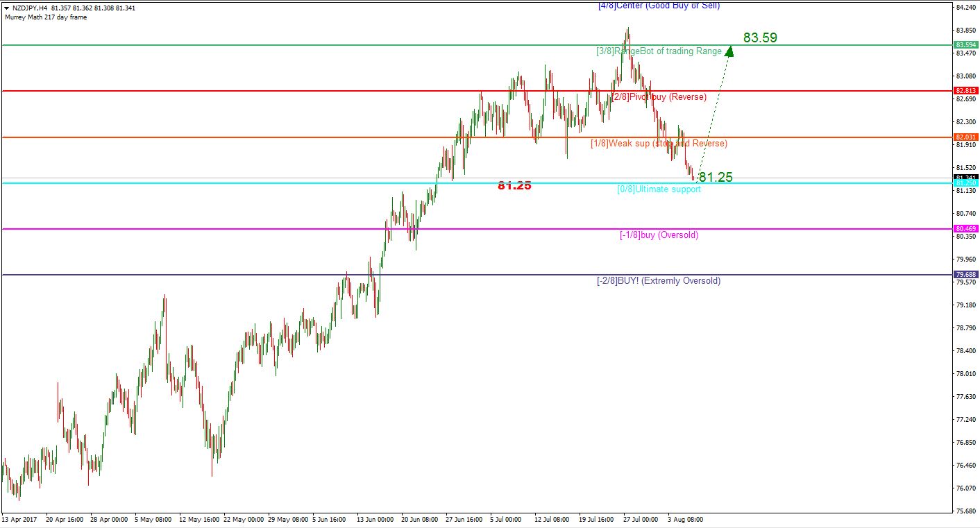Click the cyan ultimate support price tag
Viewport: 980px width, 528px height.
pos(965,183)
